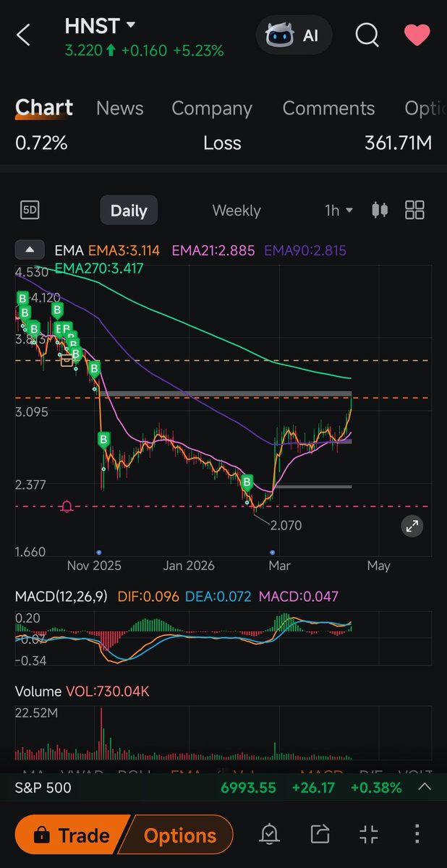Select the Daily timeframe
447x868 pixels.
tap(129, 210)
